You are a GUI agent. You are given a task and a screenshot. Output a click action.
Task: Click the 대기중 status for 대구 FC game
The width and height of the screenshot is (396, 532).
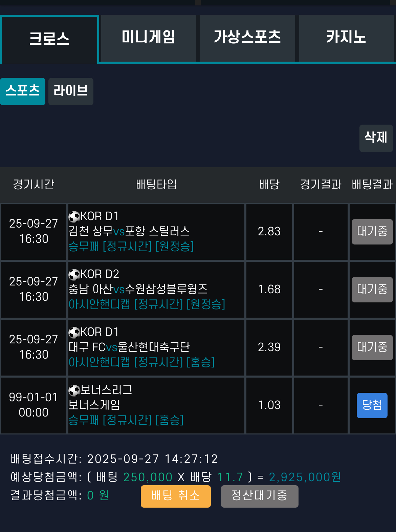pyautogui.click(x=372, y=347)
